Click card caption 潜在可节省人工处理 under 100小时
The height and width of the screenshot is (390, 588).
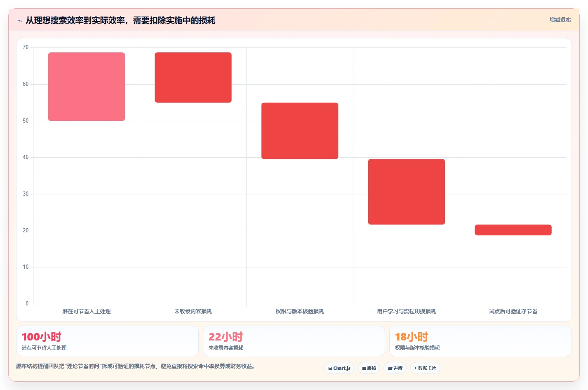(44, 348)
